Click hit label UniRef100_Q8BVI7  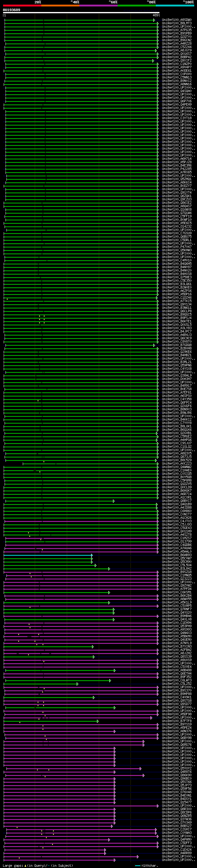(177, 501)
